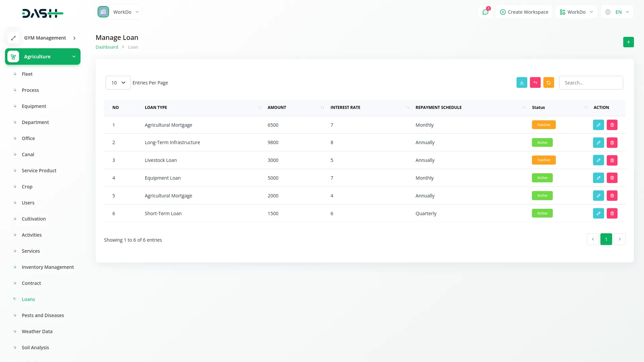Collapse the Agriculture sidebar menu

(43, 57)
